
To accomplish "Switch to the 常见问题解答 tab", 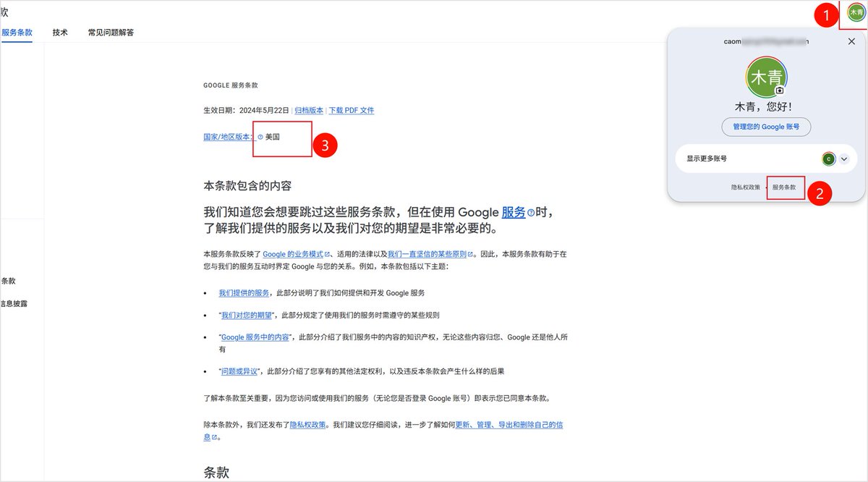I will click(111, 33).
